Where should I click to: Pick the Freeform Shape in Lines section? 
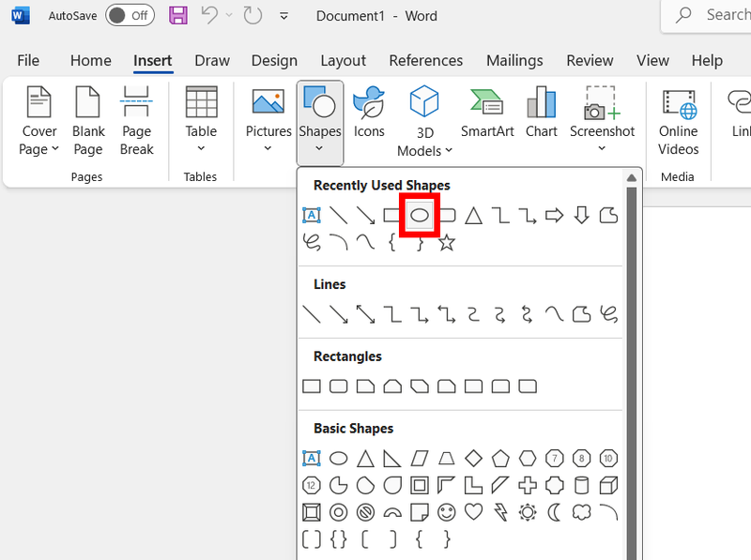pos(581,314)
